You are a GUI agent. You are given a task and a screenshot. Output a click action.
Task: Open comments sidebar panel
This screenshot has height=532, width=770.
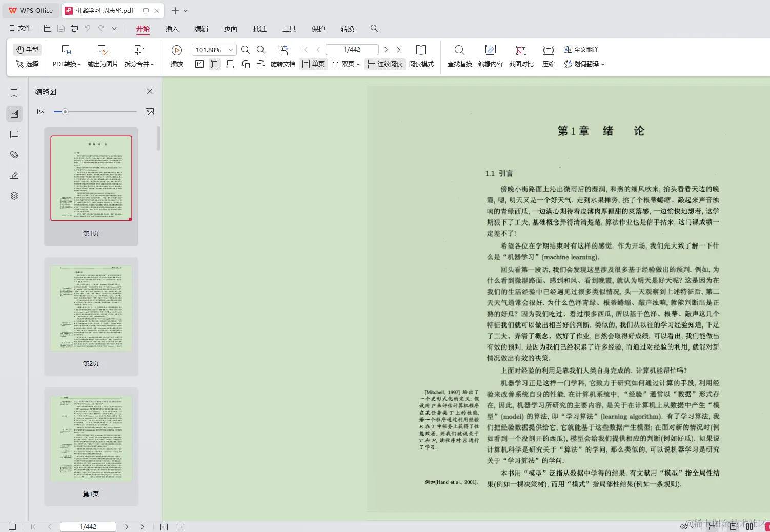tap(14, 134)
